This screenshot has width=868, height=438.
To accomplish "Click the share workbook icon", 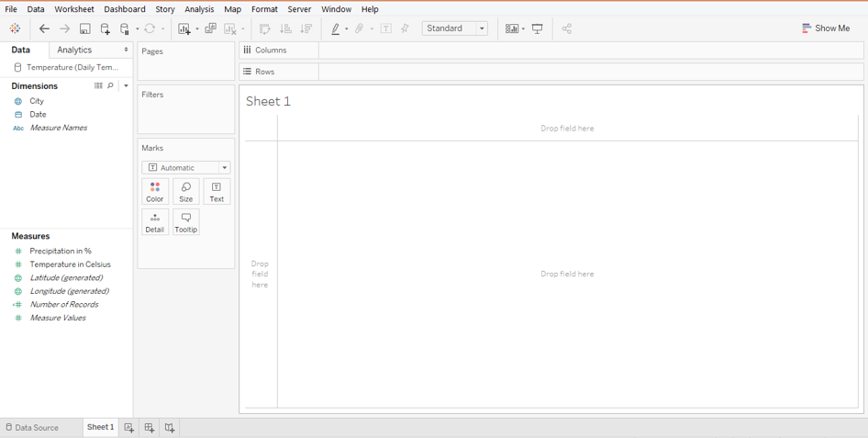I will point(567,28).
